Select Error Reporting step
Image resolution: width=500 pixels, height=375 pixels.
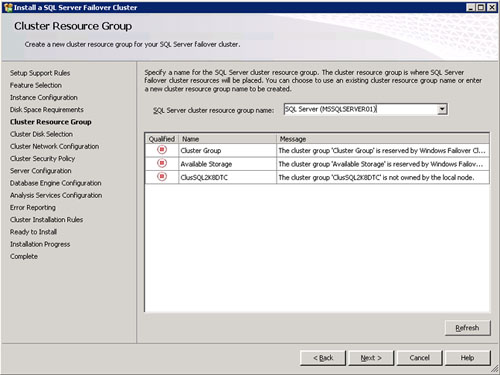(x=33, y=207)
